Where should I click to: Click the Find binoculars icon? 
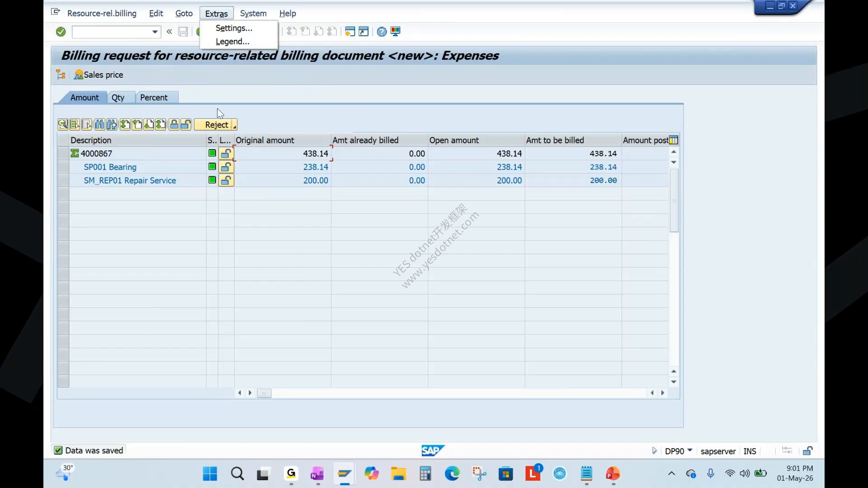pos(99,125)
